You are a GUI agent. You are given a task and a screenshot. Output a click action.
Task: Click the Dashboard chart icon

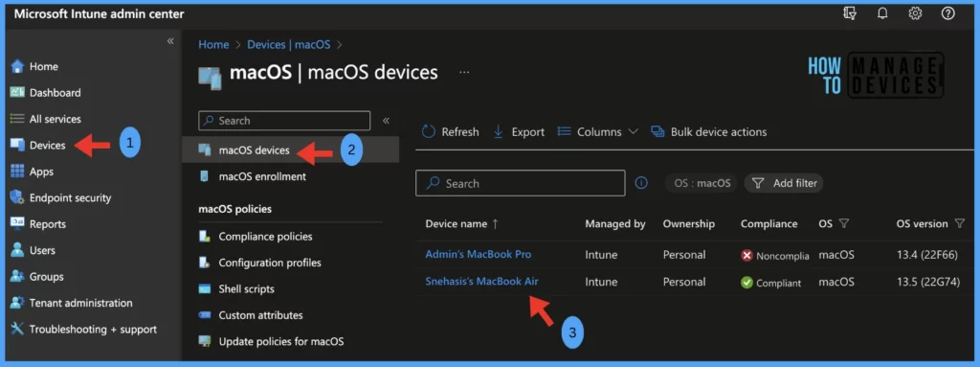pyautogui.click(x=17, y=93)
